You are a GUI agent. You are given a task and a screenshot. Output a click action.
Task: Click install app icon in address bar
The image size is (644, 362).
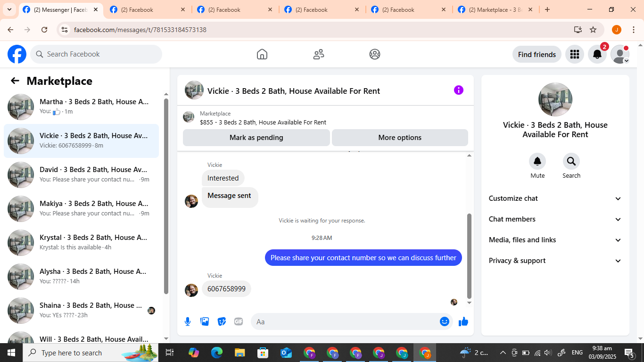pos(578,30)
